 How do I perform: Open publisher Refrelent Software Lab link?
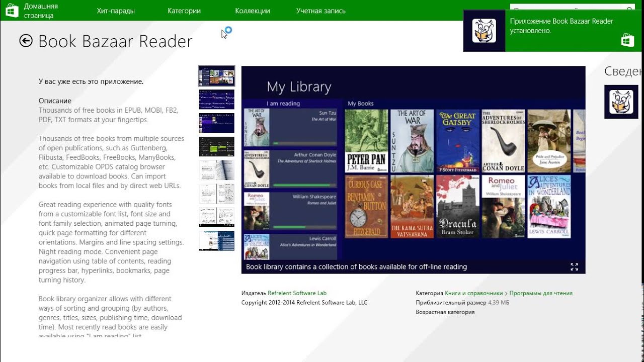(297, 293)
